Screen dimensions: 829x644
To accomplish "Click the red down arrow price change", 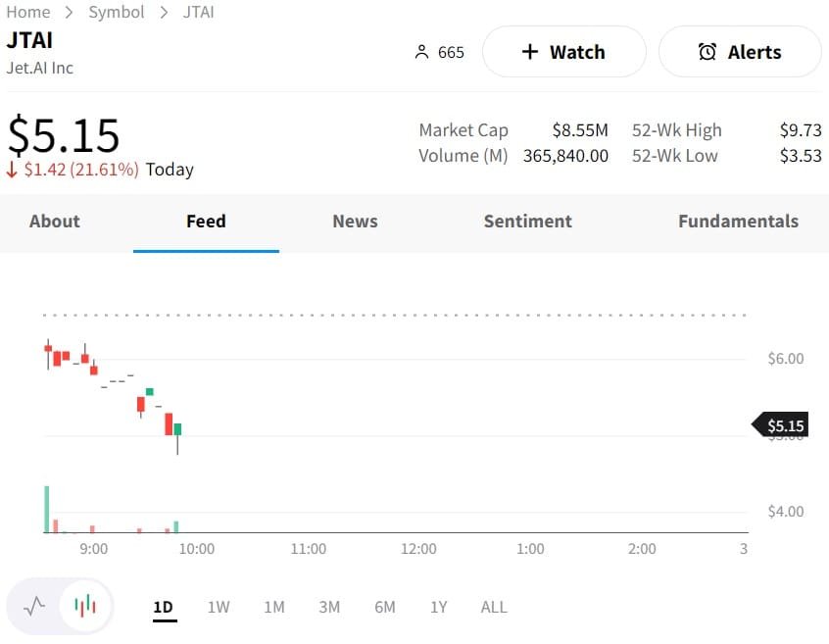I will click(x=12, y=170).
